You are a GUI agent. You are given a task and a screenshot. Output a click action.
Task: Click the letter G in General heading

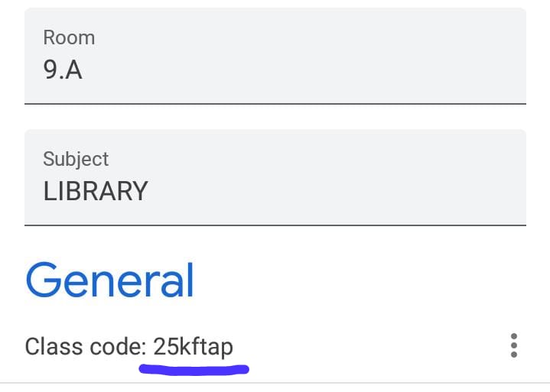(x=43, y=280)
